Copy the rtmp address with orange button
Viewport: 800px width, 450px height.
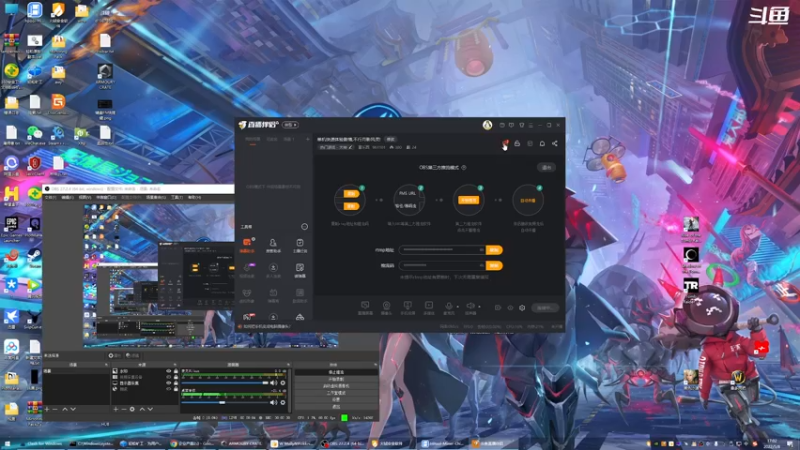coord(494,250)
